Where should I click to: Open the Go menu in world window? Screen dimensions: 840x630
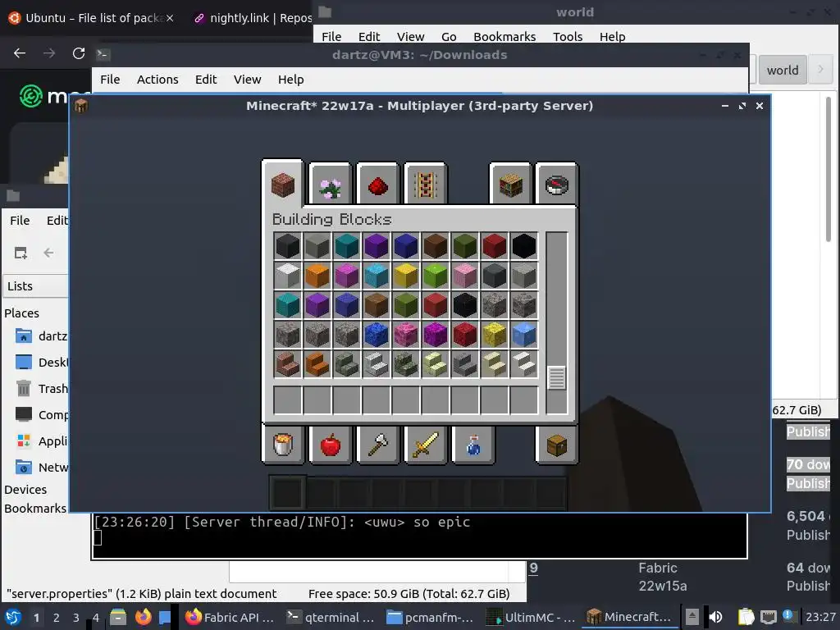coord(449,36)
